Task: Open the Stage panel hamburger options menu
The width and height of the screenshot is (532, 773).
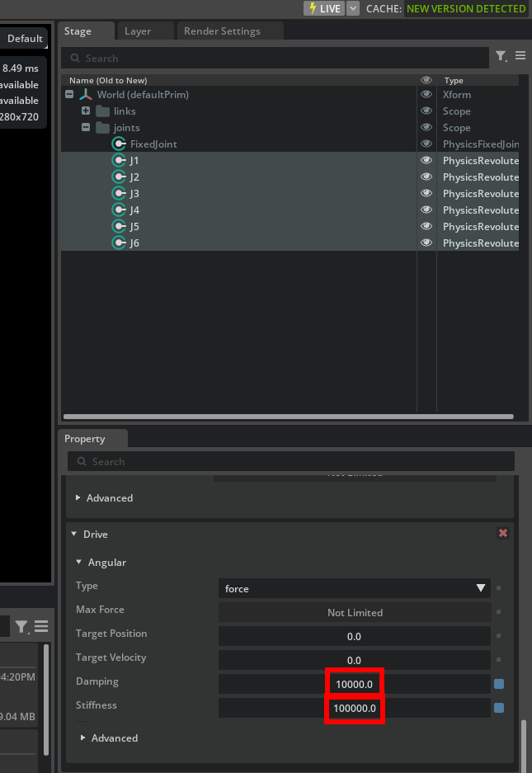Action: click(x=520, y=56)
